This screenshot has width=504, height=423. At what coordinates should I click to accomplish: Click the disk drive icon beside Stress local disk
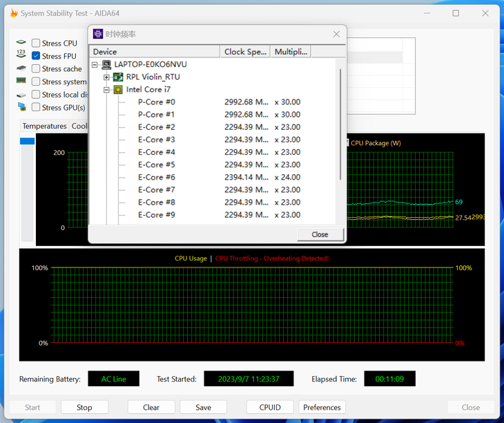[21, 95]
